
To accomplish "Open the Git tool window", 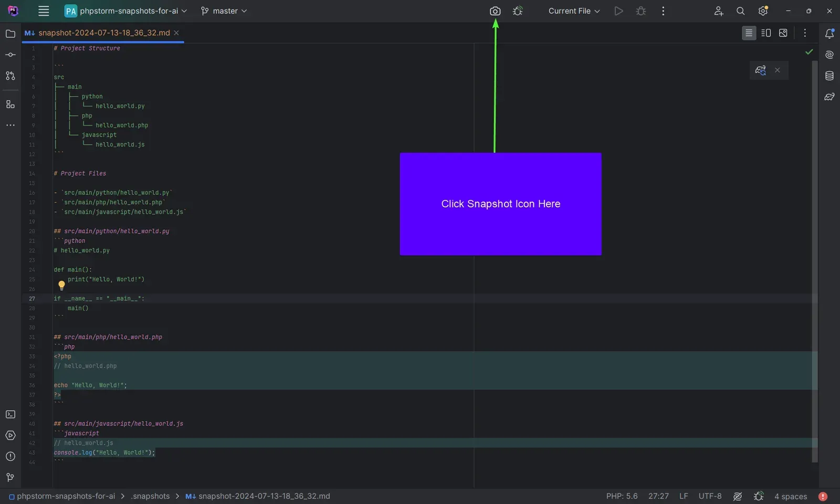I will click(10, 478).
